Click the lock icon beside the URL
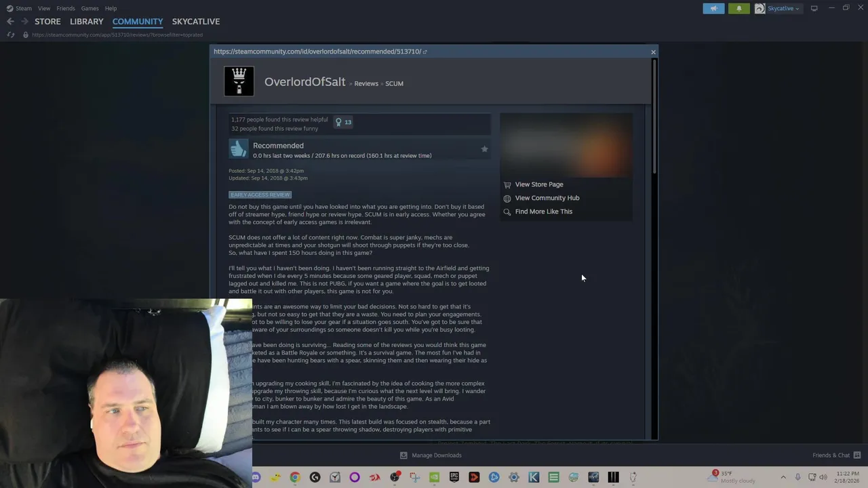This screenshot has height=488, width=868. [x=25, y=35]
